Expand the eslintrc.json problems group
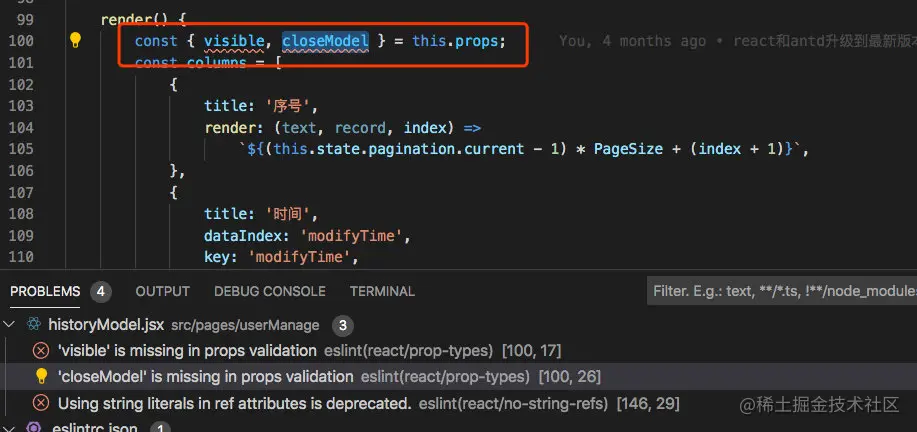This screenshot has width=917, height=432. pos(8,428)
